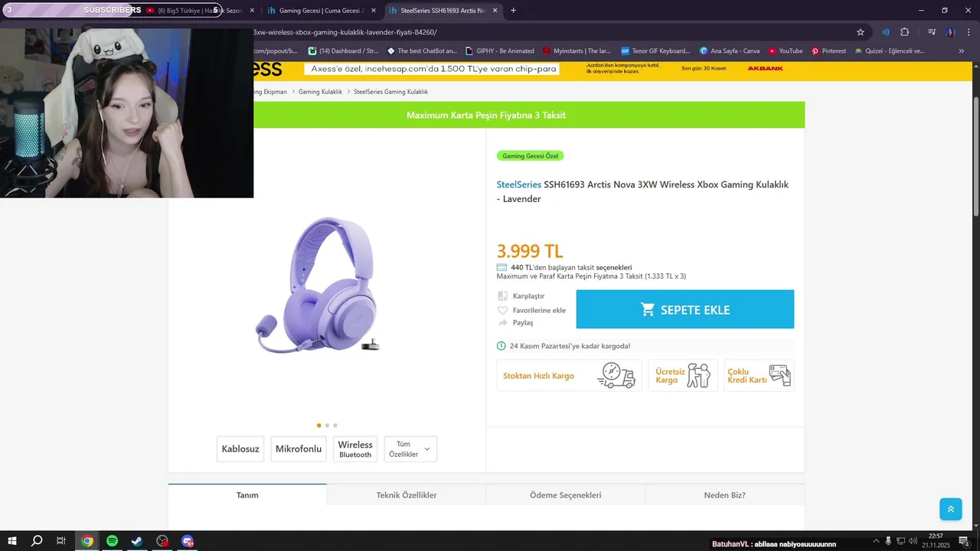
Task: Click the Çoklu Kredi Kartı card
Action: 759,376
